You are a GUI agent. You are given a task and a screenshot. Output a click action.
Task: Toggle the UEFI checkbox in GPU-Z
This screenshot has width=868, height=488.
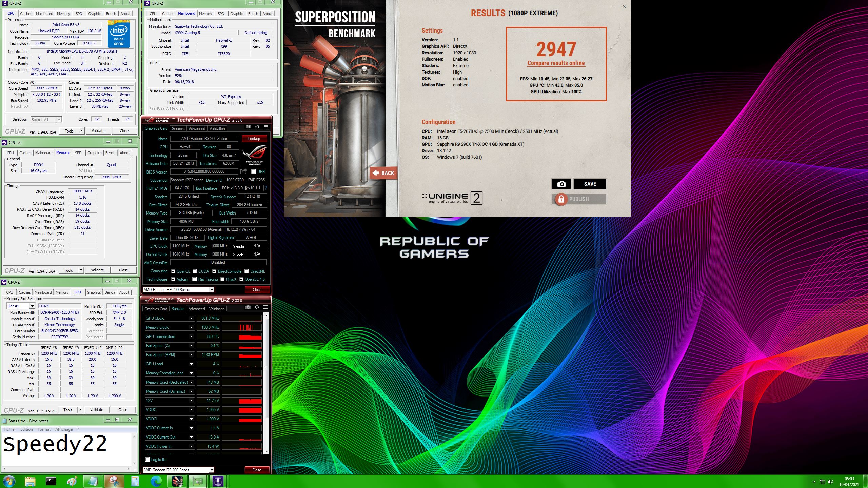click(253, 172)
